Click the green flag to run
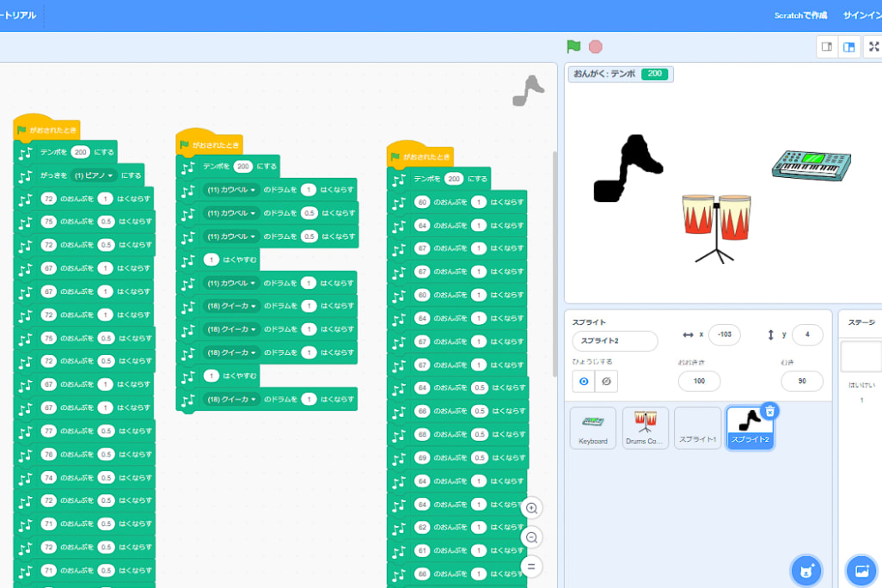This screenshot has width=882, height=588. click(x=573, y=47)
